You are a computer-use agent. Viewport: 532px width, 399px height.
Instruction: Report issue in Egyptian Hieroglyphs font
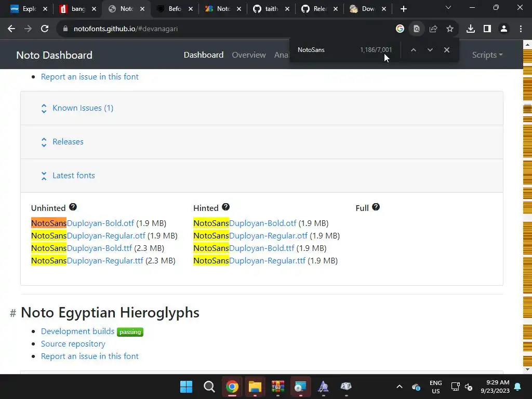89,356
